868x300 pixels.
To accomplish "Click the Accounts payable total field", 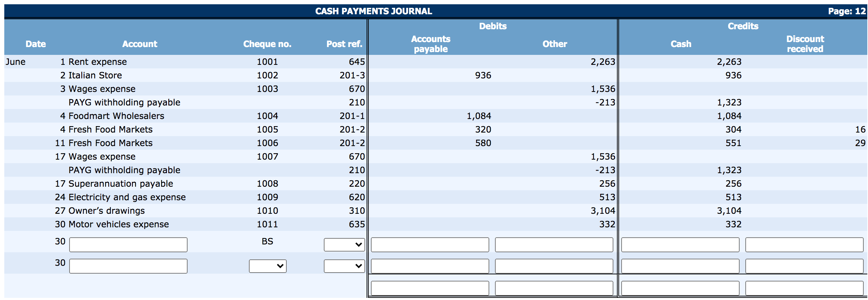I will pyautogui.click(x=430, y=288).
